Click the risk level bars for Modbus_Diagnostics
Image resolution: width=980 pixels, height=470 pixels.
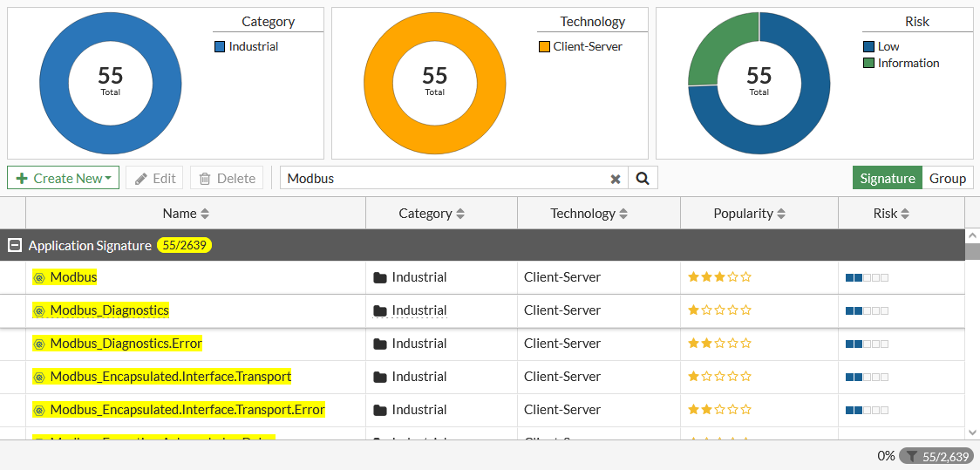(867, 310)
